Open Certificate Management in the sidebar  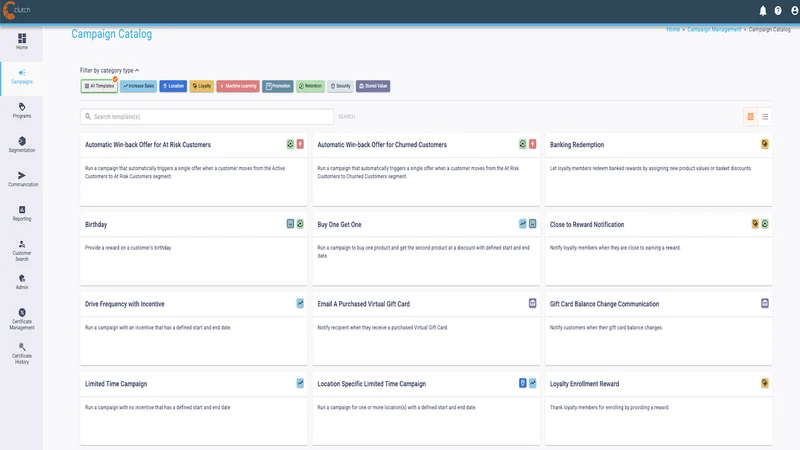(22, 319)
